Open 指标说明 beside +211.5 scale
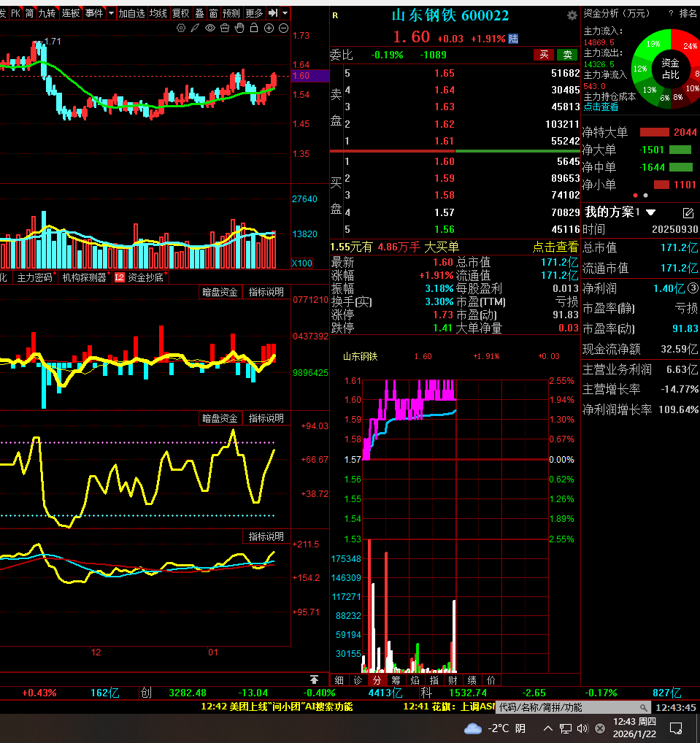Viewport: 700px width, 743px height. [266, 536]
